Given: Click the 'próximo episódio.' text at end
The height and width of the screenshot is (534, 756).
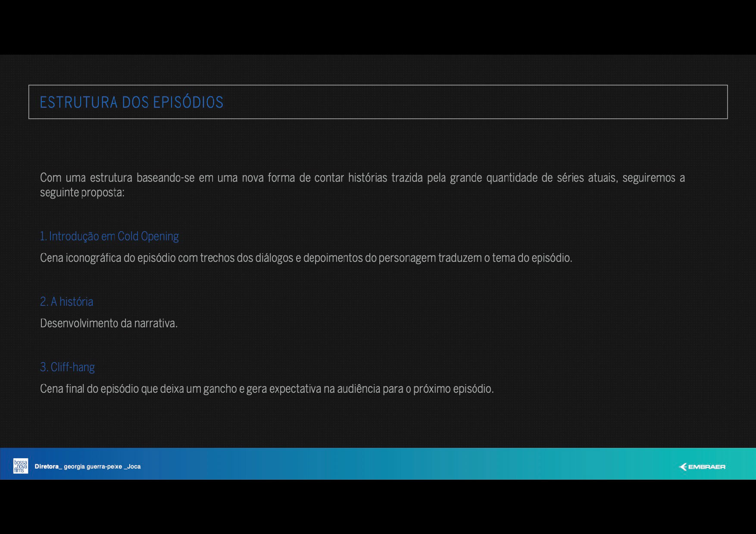Looking at the screenshot, I should [x=453, y=389].
